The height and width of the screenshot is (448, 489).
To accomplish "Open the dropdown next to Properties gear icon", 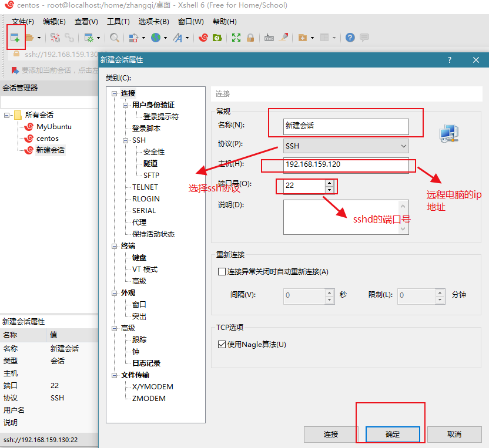I will [x=98, y=38].
